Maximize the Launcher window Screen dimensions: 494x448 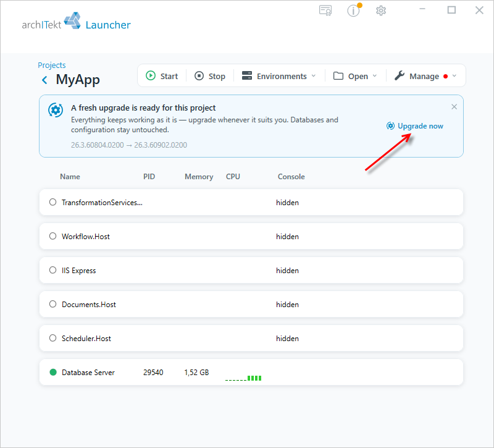451,10
